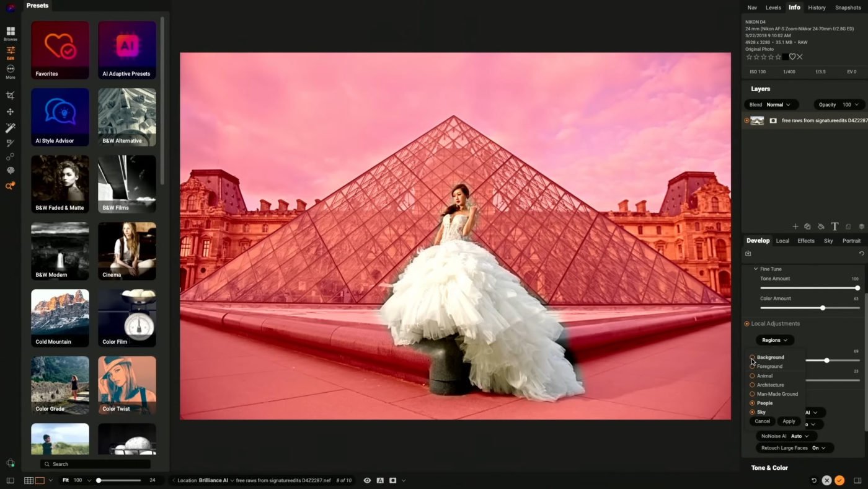Toggle the left panel visibility icon

coord(10,480)
